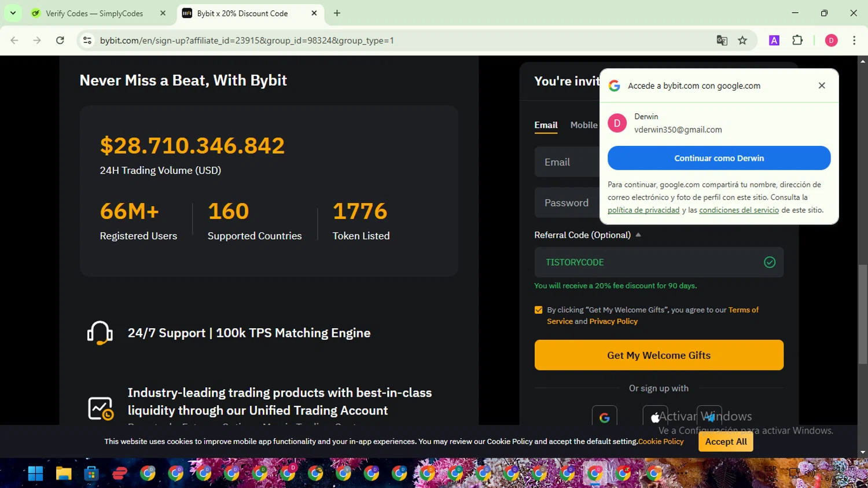
Task: Click the scrollbar up arrow
Action: tap(863, 60)
